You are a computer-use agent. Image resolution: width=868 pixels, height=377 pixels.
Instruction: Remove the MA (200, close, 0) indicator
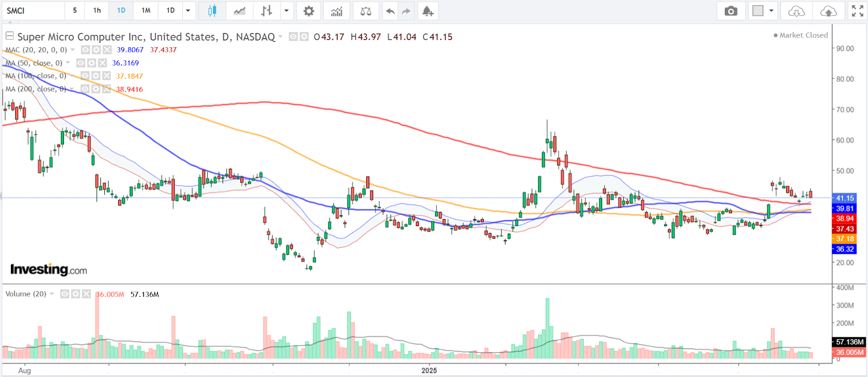[106, 89]
